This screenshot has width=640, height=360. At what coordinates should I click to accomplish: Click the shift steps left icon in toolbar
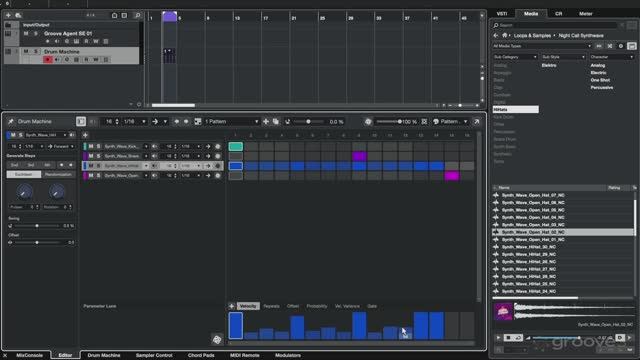[176, 122]
